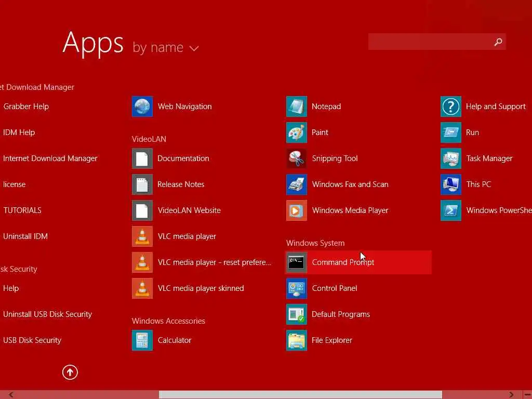The height and width of the screenshot is (399, 532).
Task: Click the 'Windows Accessories' group heading
Action: [168, 321]
